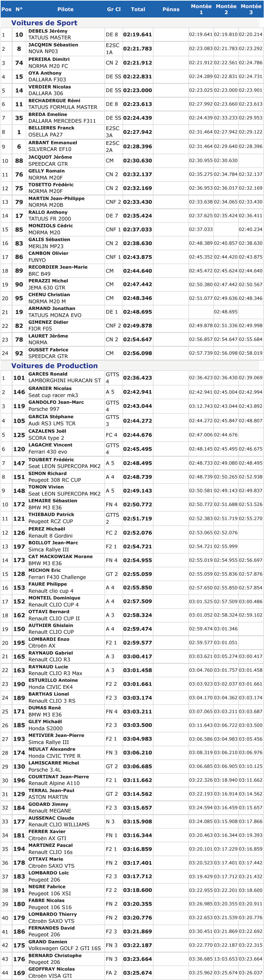Click driver name GANDOLFO Jean-Marc
Image resolution: width=264 pixels, height=980 pixels.
[56, 402]
